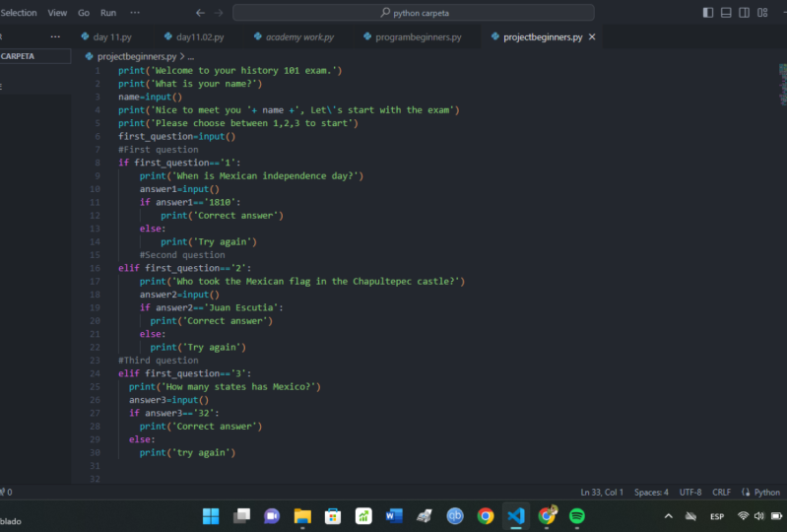Change end of line sequence CRLF
Image resolution: width=787 pixels, height=532 pixels.
pos(721,493)
